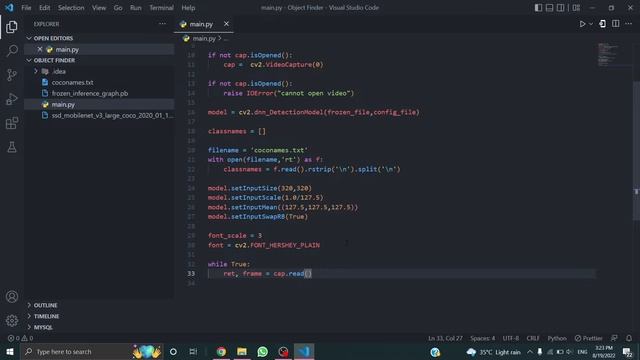The width and height of the screenshot is (640, 360).
Task: Open the Terminal menu
Action: pos(161,8)
